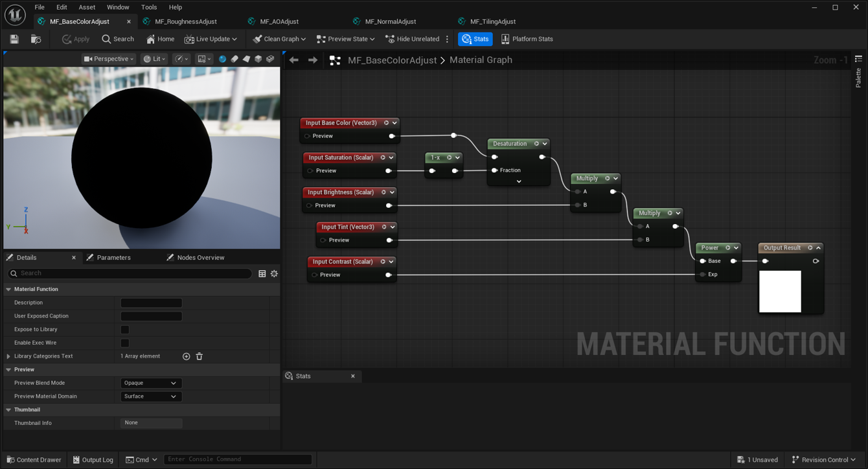Tick the Enable Exec Wire checkbox

[125, 343]
